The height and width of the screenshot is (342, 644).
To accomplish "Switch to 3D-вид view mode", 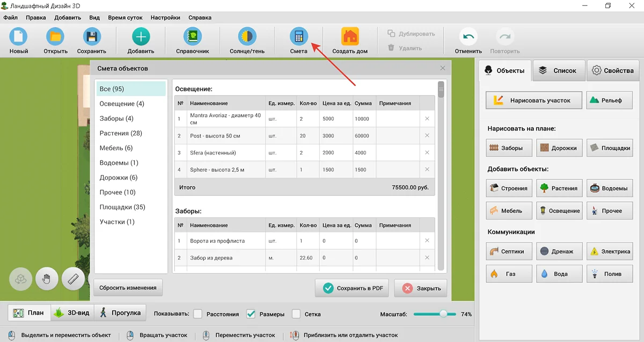I will (x=72, y=312).
